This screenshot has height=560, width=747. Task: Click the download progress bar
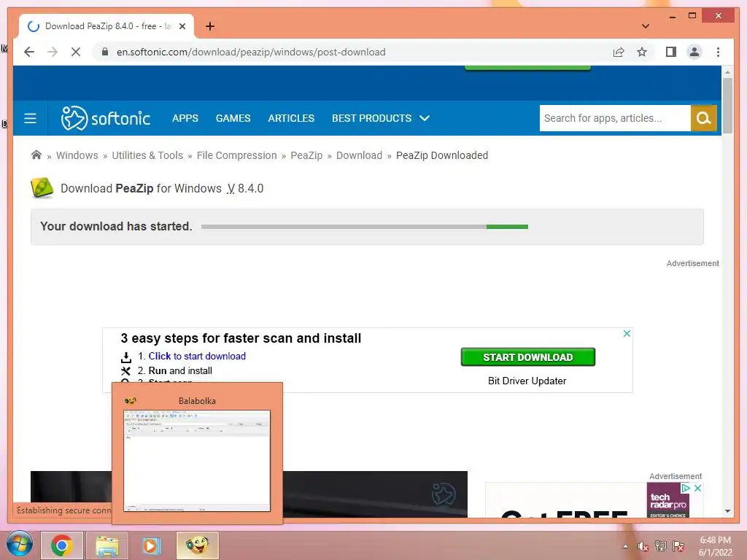[x=365, y=227]
